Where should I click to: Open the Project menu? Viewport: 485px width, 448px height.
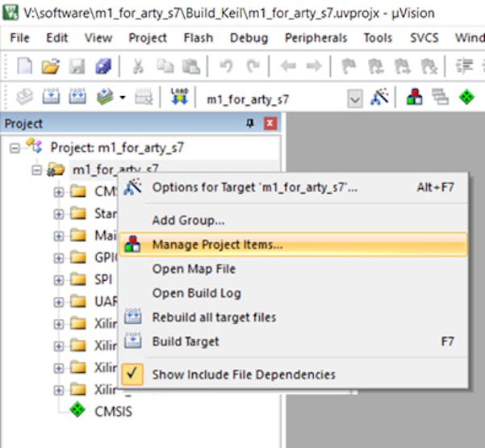148,38
